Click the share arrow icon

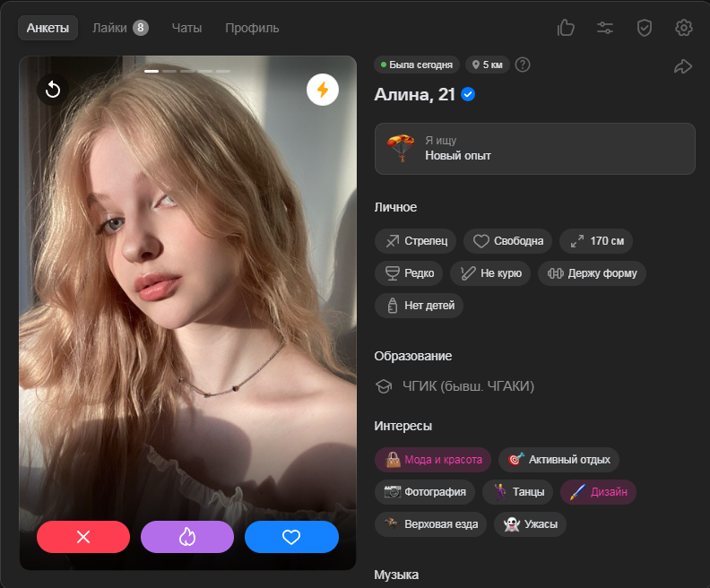point(683,66)
